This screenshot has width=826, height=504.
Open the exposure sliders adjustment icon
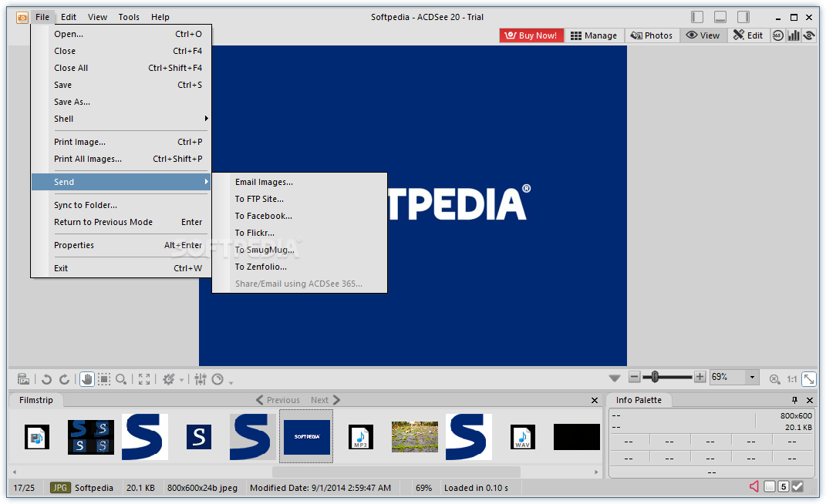(x=201, y=379)
